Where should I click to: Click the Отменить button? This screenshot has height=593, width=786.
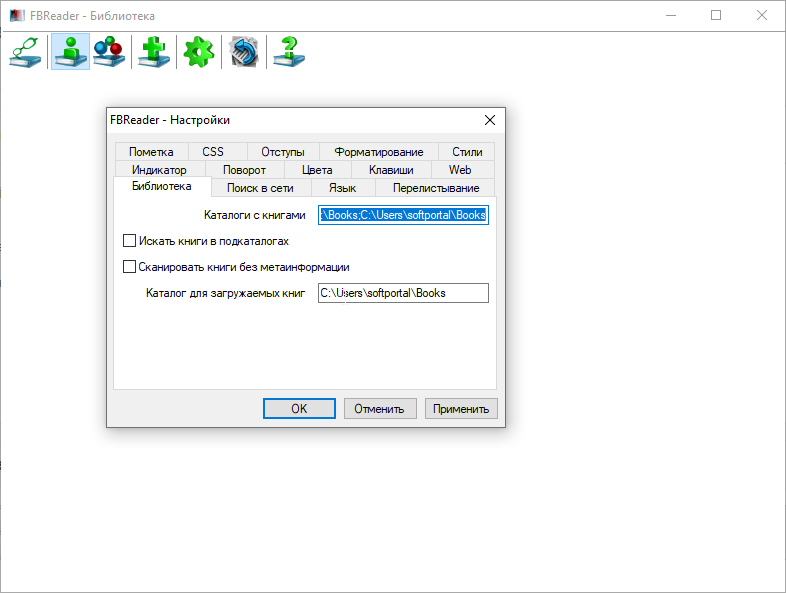pyautogui.click(x=380, y=409)
